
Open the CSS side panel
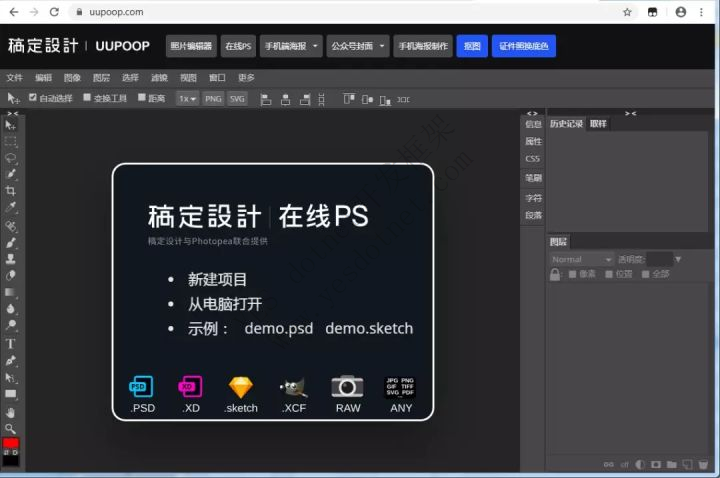point(533,159)
